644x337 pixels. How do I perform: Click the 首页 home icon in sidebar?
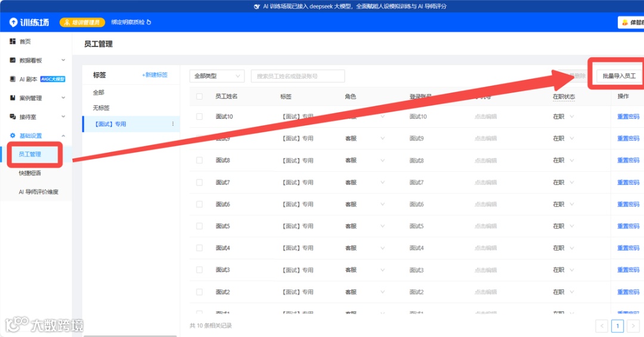click(13, 42)
